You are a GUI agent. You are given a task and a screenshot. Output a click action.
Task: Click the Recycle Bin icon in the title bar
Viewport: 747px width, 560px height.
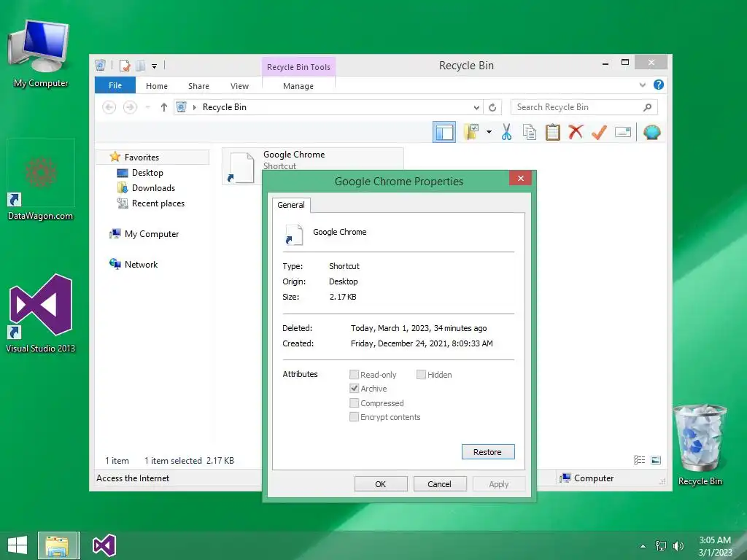point(100,65)
